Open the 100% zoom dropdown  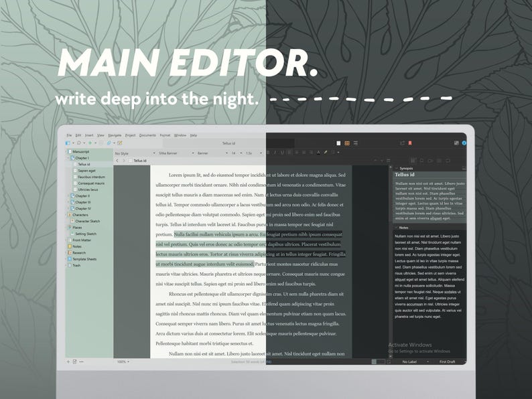coord(123,362)
